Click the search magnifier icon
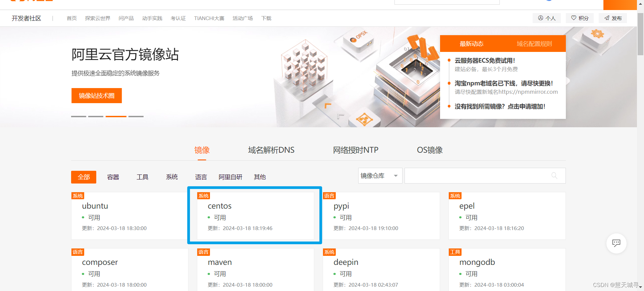Screen dimensions: 644x291 [554, 175]
